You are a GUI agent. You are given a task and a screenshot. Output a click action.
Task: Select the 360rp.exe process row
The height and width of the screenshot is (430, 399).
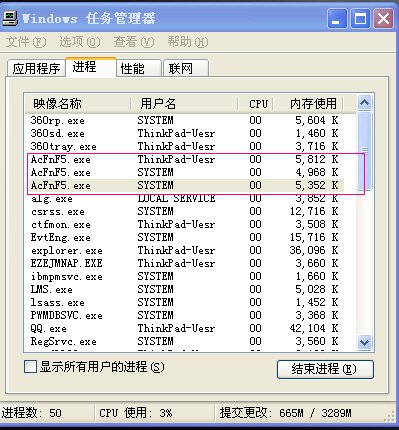pos(184,120)
